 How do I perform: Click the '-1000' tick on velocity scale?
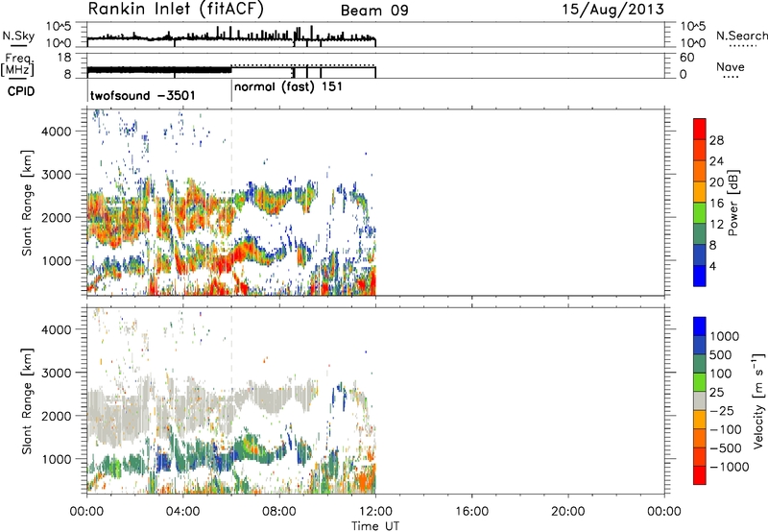click(730, 467)
